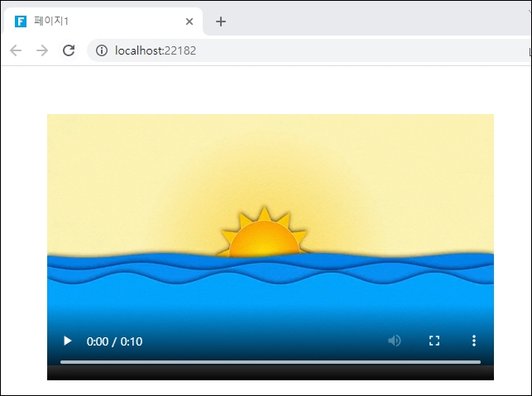532x396 pixels.
Task: Close the 페이지1 tab
Action: [x=189, y=21]
